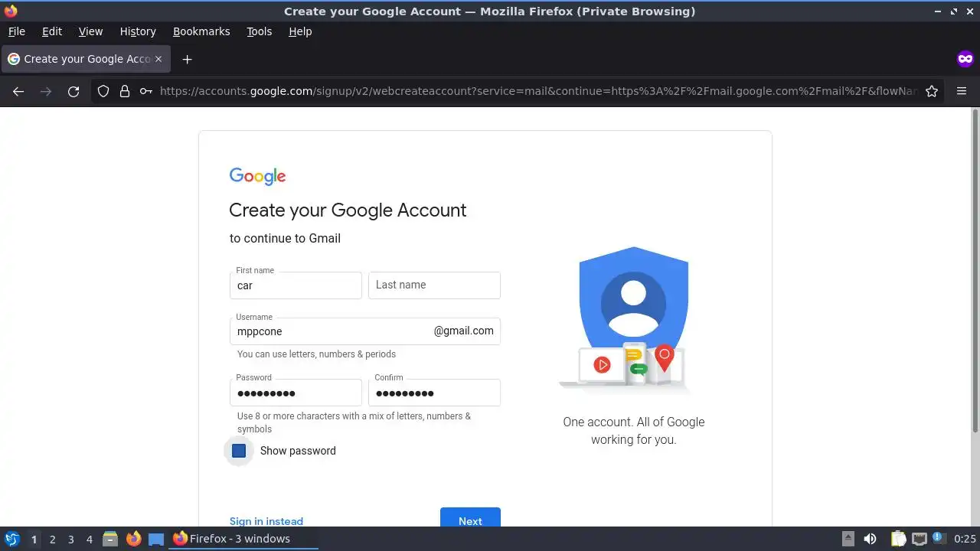Open the Firefox hamburger menu
Viewport: 980px width, 551px height.
962,91
